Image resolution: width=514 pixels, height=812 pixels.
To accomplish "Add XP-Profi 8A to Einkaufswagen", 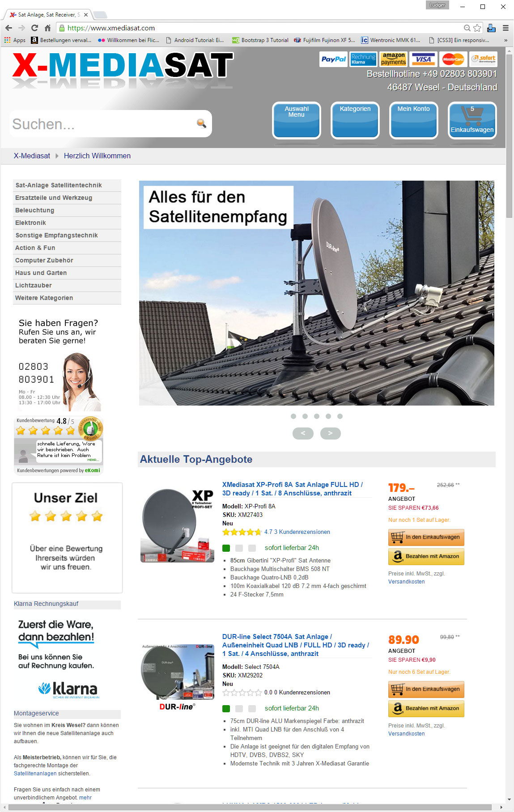I will coord(426,537).
